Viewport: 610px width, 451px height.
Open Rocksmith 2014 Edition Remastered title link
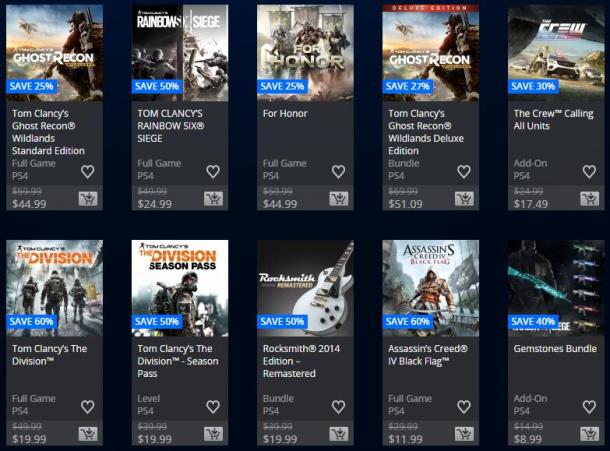pyautogui.click(x=301, y=361)
